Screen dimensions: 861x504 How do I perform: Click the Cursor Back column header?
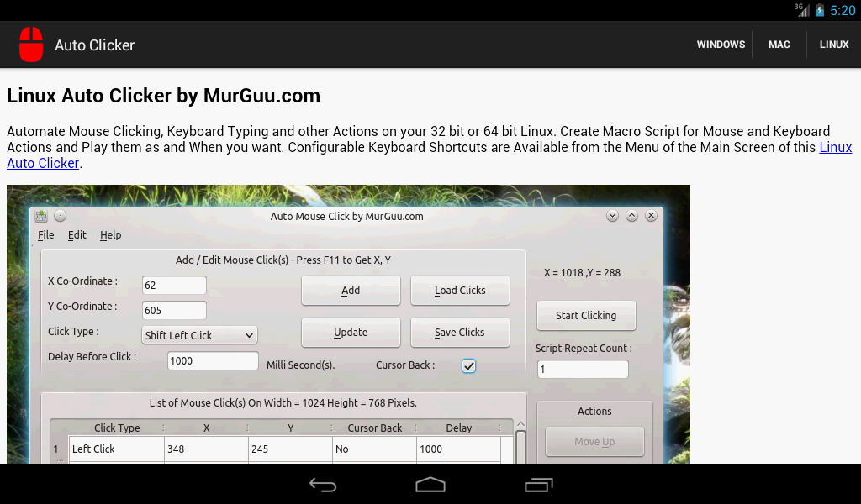(374, 428)
